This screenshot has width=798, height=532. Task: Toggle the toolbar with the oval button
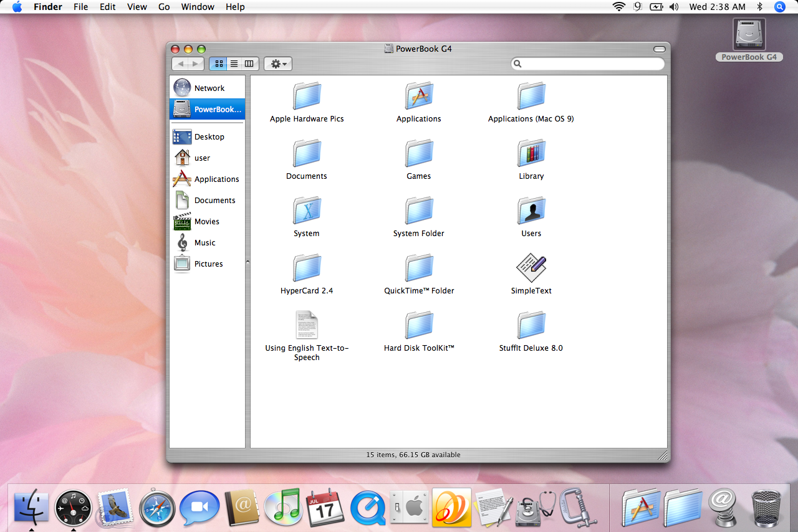[659, 49]
